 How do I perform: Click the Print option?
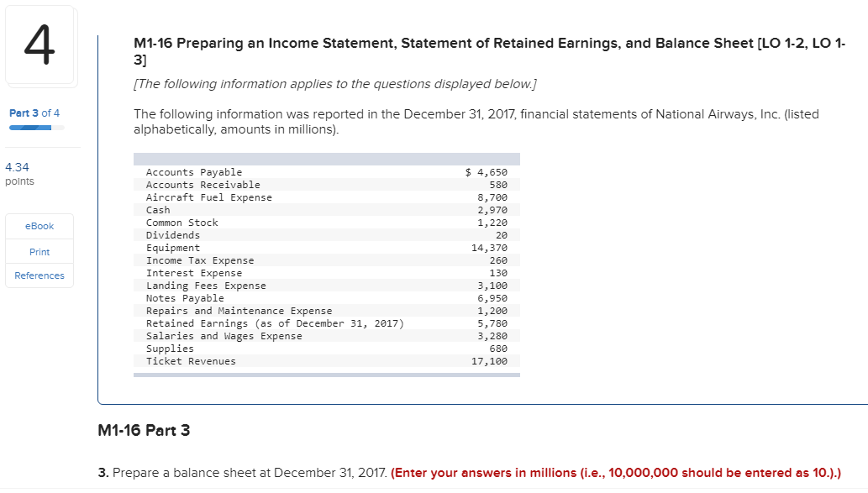point(39,251)
